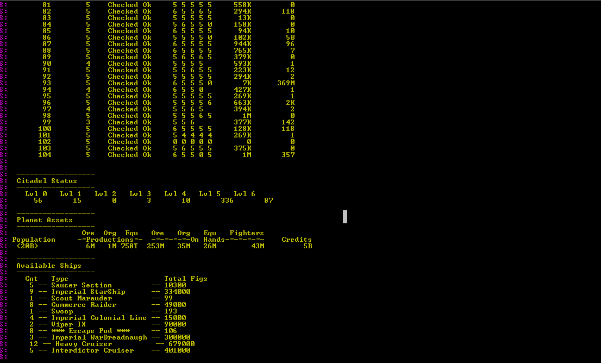Image resolution: width=601 pixels, height=364 pixels.
Task: Click the 369M value in row 93
Action: tap(286, 83)
